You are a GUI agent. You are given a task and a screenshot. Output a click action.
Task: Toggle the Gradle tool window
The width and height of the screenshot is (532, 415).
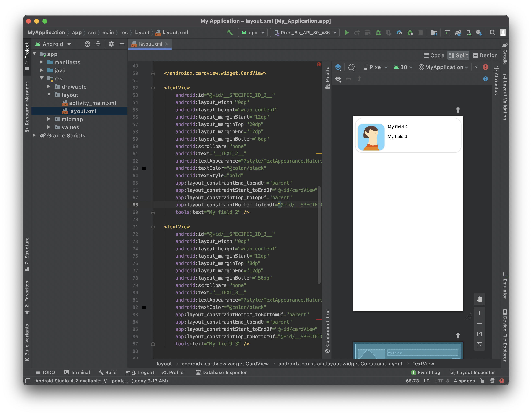[x=505, y=54]
